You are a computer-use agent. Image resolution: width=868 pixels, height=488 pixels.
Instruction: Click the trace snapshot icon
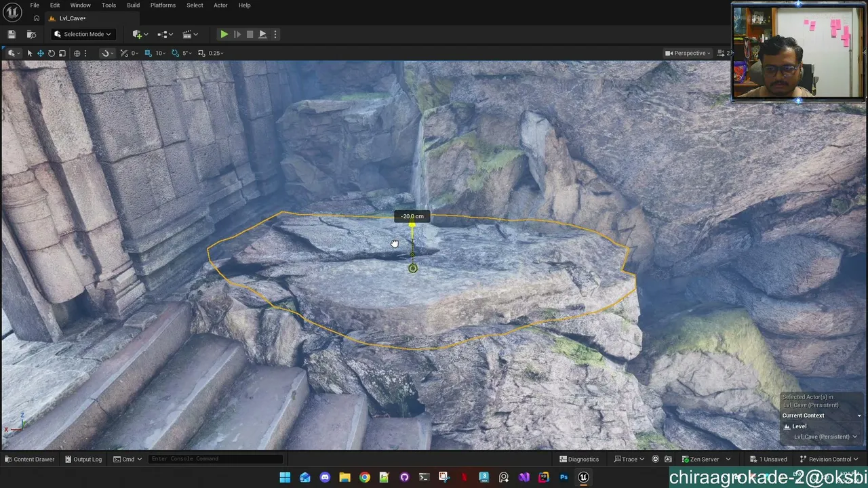(668, 460)
